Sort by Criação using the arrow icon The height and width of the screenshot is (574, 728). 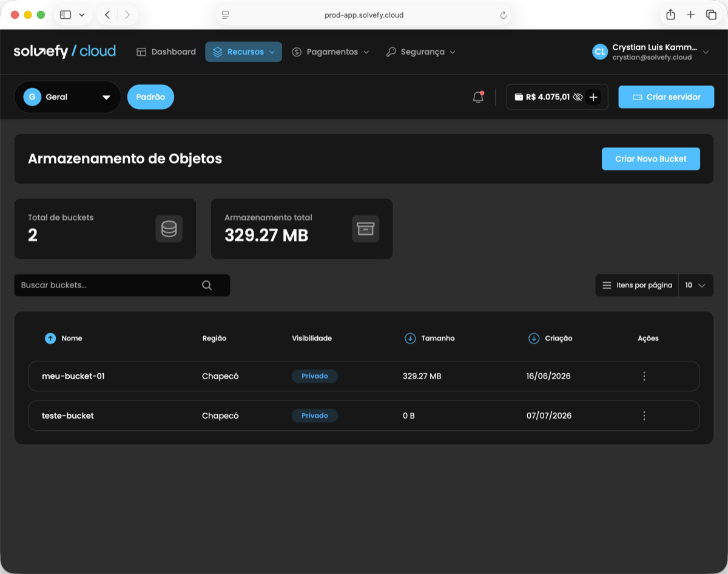[534, 339]
